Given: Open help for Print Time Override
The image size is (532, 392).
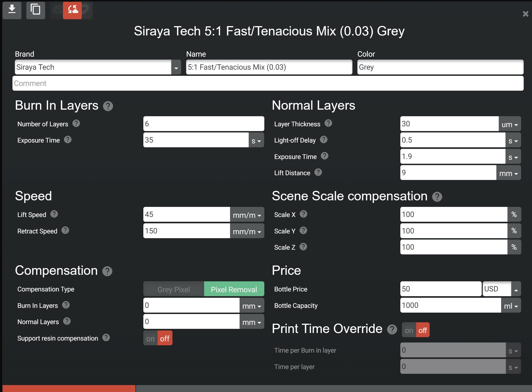Looking at the screenshot, I should tap(392, 329).
